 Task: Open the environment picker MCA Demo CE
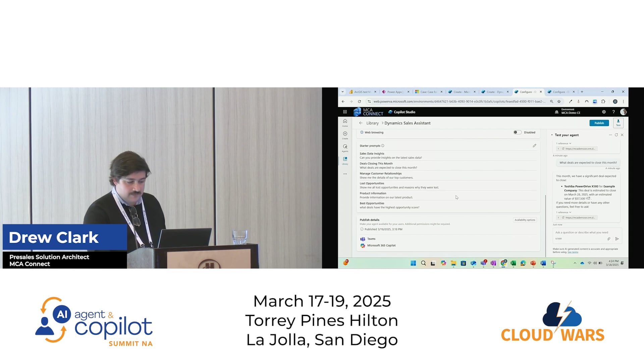coord(568,112)
